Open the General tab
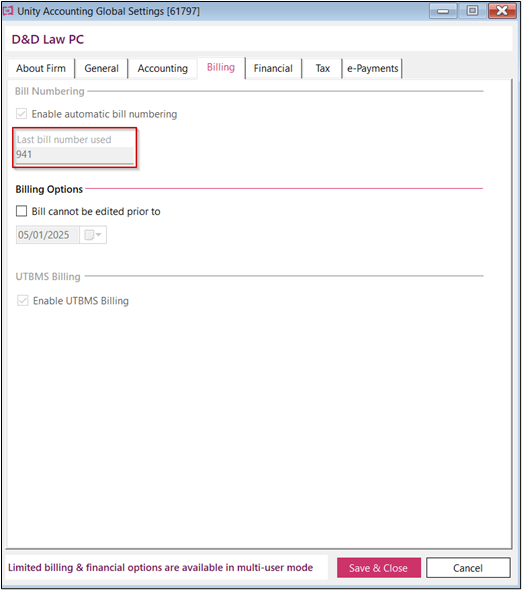This screenshot has width=522, height=590. 101,68
